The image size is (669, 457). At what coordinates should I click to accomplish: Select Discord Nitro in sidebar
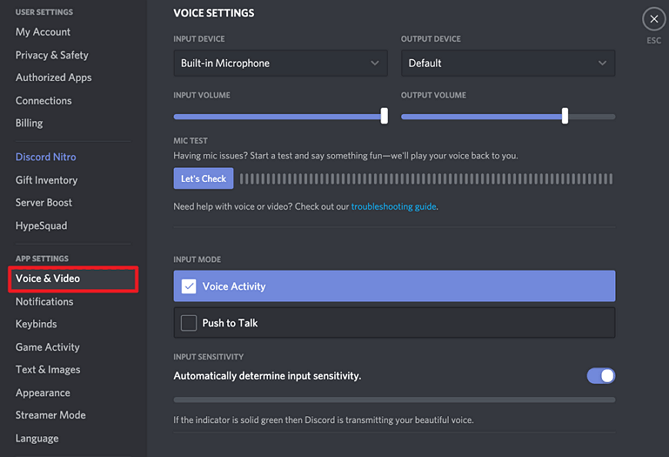coord(45,157)
